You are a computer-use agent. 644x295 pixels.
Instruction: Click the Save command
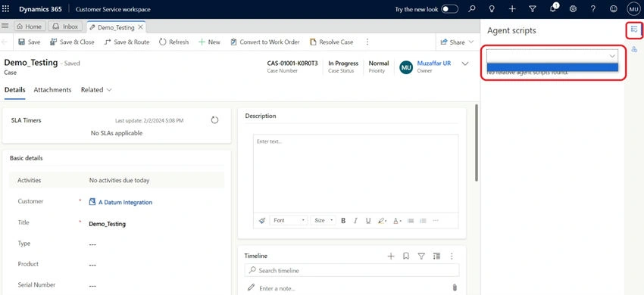[29, 42]
